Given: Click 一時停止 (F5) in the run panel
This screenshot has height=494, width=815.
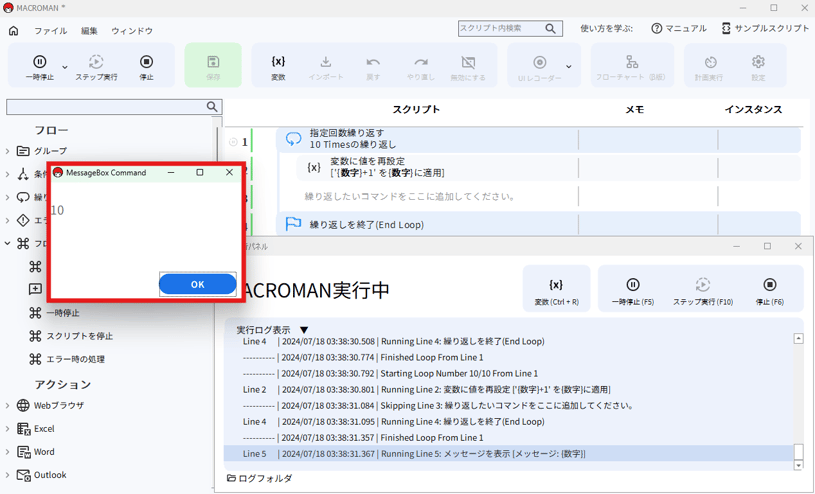Looking at the screenshot, I should pyautogui.click(x=633, y=291).
